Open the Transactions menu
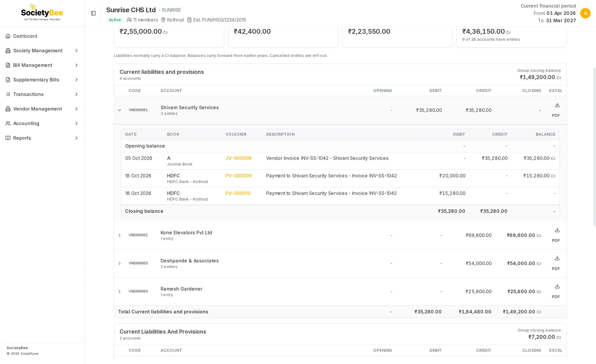Screen dimensions: 596x364 point(42,94)
